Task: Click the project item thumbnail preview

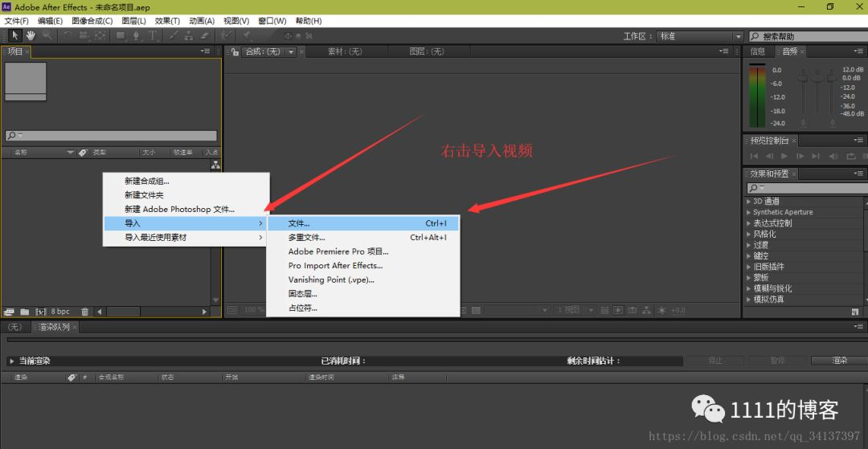Action: 26,81
